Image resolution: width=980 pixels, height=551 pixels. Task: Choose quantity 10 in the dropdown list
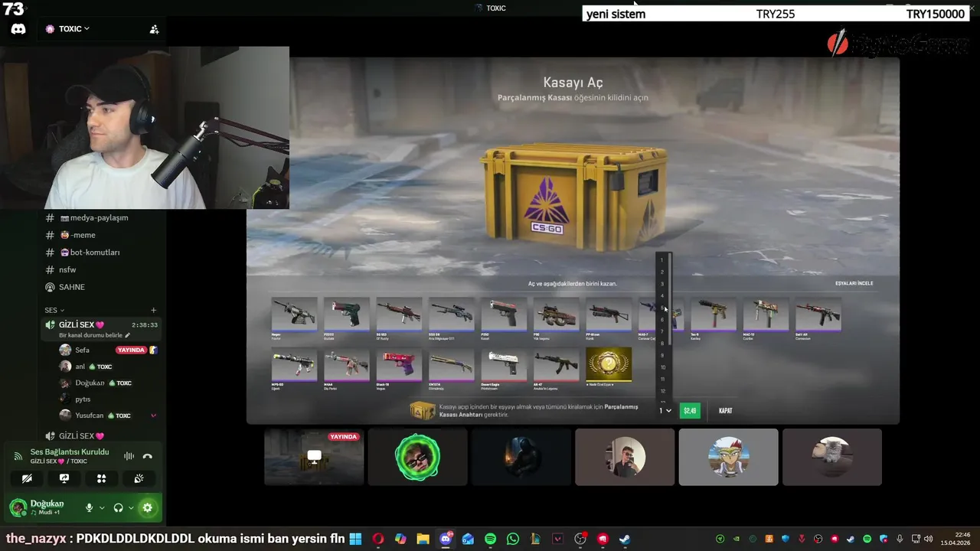pos(663,367)
